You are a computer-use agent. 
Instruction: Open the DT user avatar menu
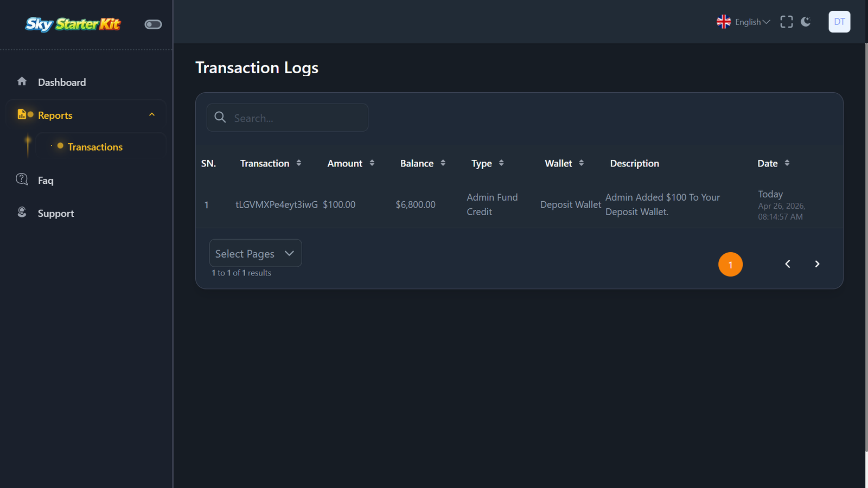tap(839, 22)
